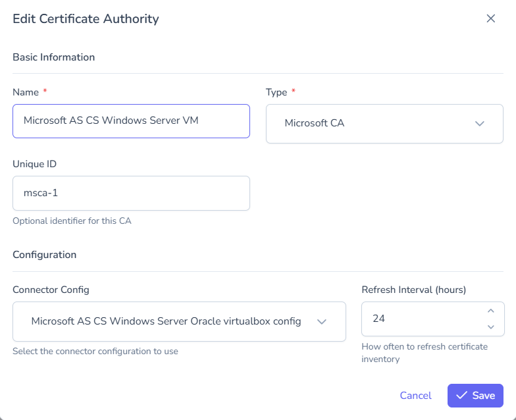Focus the Unique ID field with msca-1

click(x=132, y=193)
